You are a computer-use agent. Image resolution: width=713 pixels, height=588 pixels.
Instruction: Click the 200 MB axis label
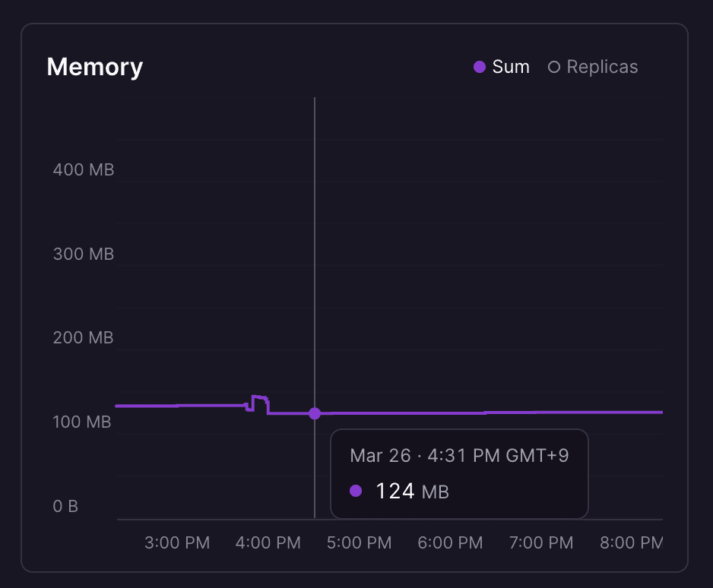[x=84, y=337]
